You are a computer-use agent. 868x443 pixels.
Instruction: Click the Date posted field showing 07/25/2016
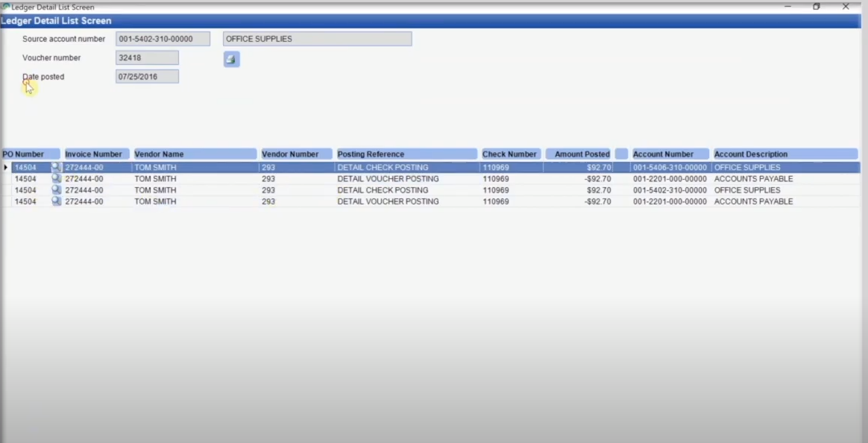146,76
